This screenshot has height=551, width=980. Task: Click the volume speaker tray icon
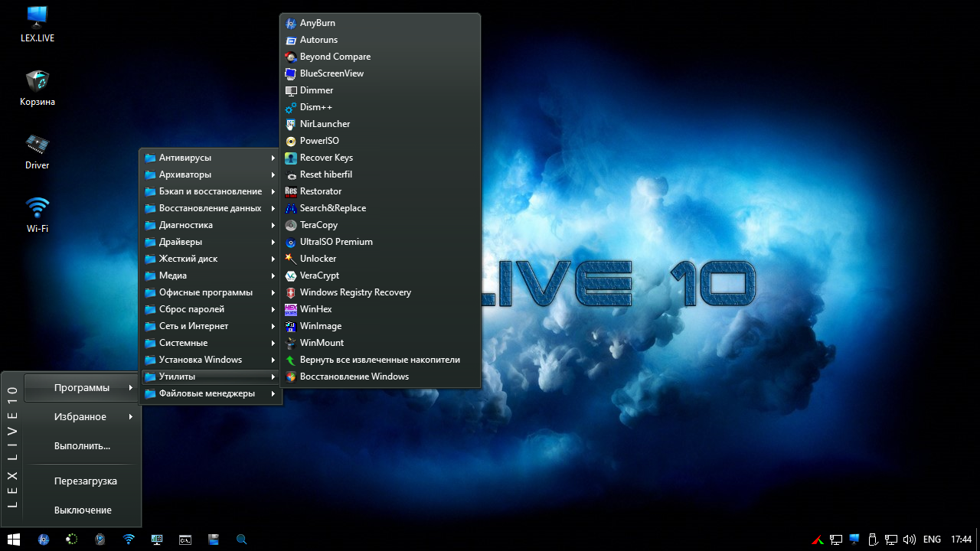coord(910,540)
